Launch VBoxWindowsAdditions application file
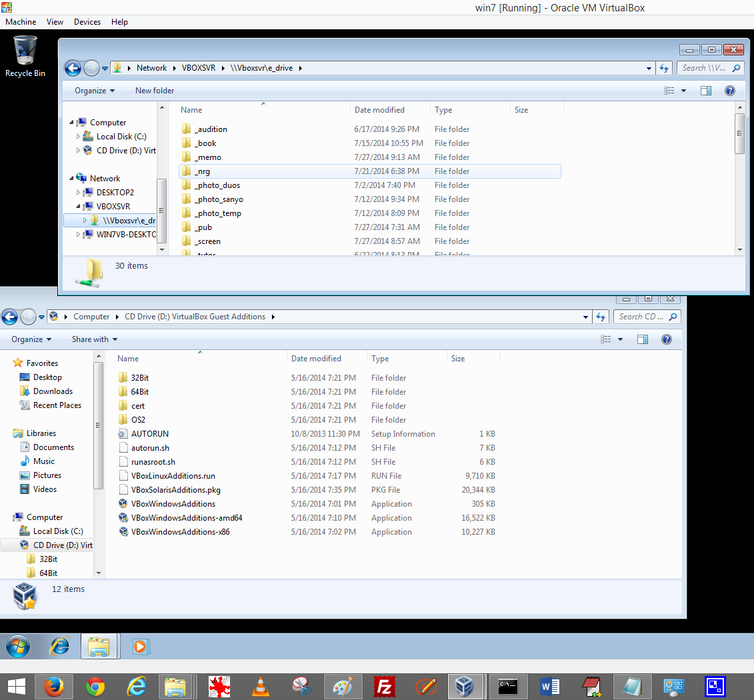Image resolution: width=754 pixels, height=700 pixels. coord(173,504)
